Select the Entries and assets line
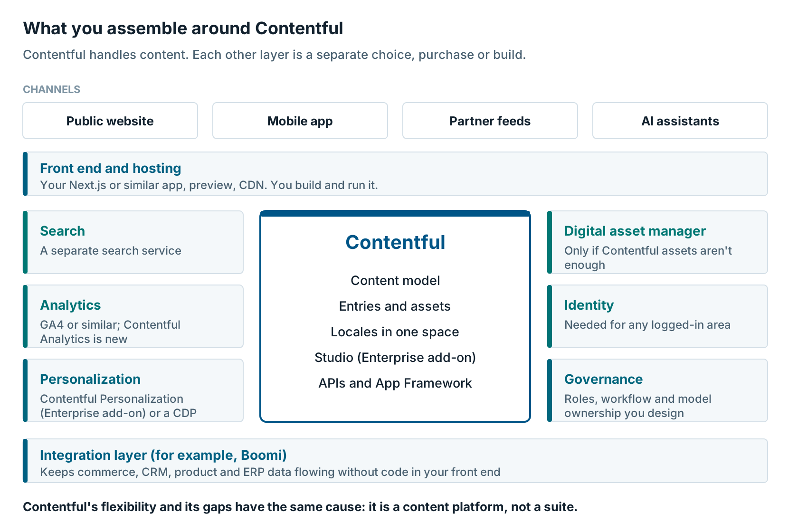798x532 pixels. 395,306
